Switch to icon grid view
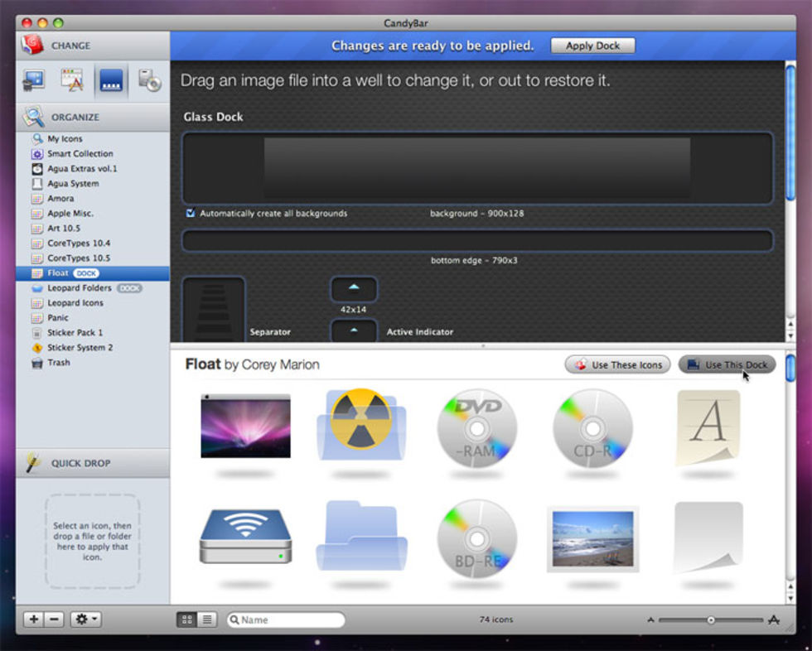 (x=186, y=620)
